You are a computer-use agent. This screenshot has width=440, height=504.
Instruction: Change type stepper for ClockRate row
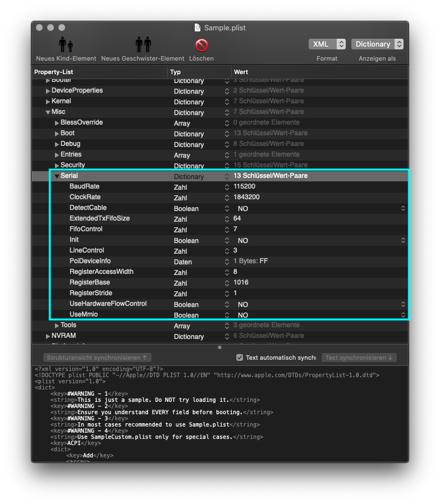tap(227, 198)
